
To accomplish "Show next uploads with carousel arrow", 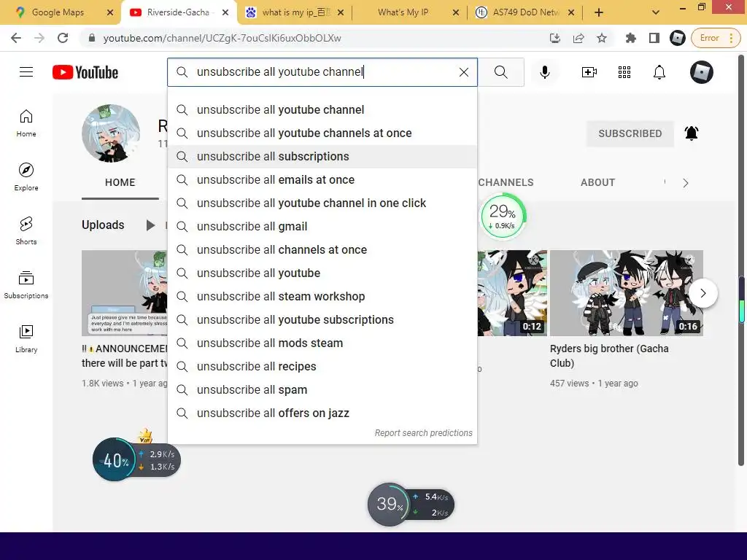I will [x=703, y=293].
